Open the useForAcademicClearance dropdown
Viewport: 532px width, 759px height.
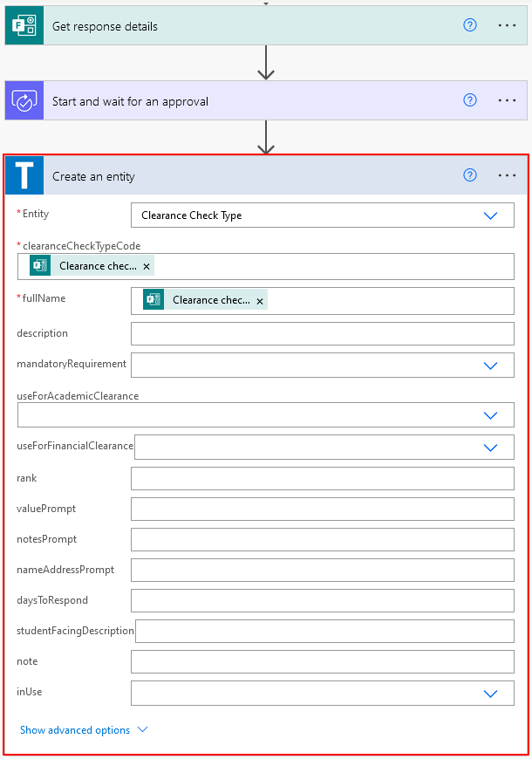click(x=266, y=415)
